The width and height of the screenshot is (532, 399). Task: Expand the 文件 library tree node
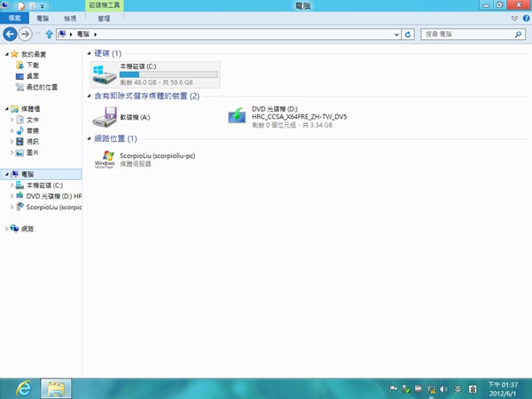[12, 119]
